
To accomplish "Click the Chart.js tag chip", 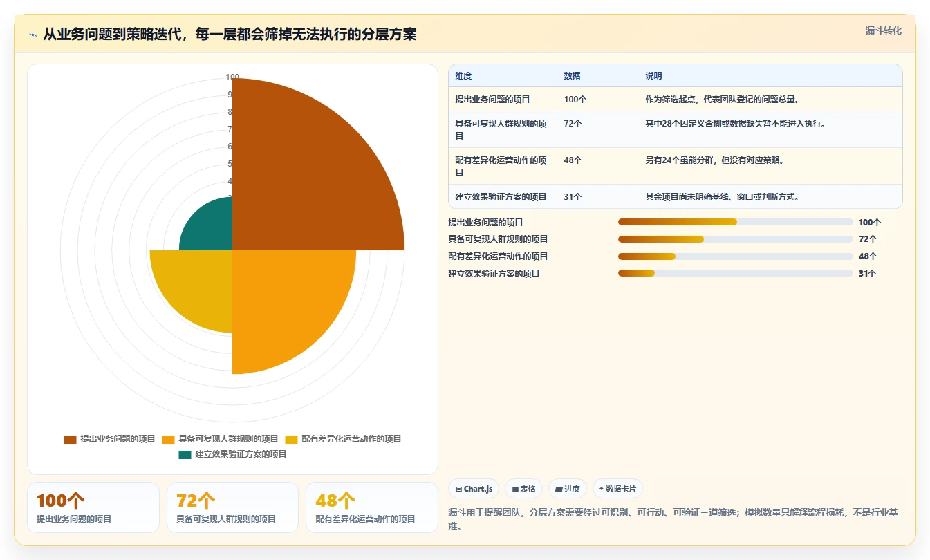I will click(x=474, y=489).
